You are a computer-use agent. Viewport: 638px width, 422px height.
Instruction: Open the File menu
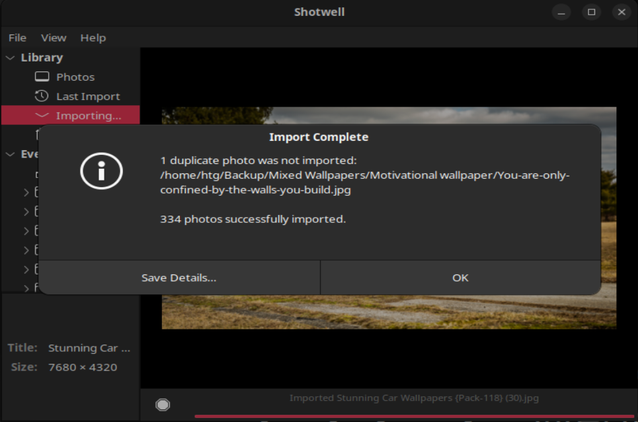pyautogui.click(x=17, y=38)
